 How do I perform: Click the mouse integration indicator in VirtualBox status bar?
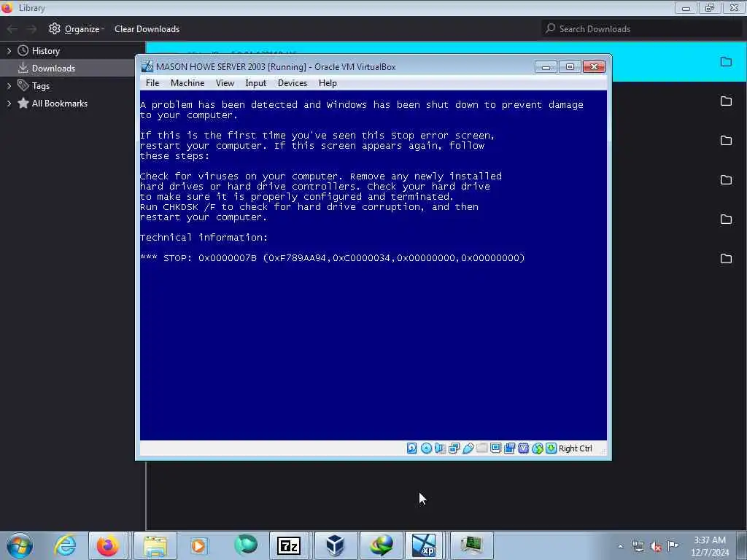pyautogui.click(x=538, y=448)
